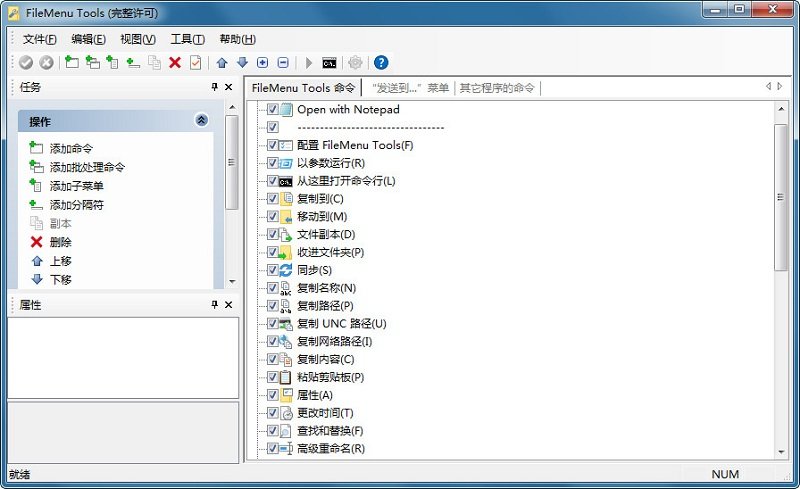Viewport: 800px width, 489px height.
Task: Close the 属性 panel
Action: [229, 305]
